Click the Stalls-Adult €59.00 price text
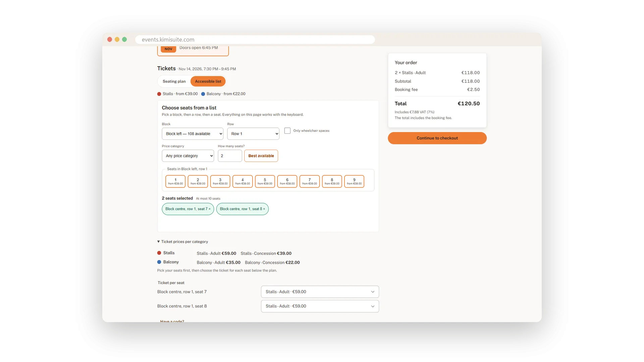 tap(216, 253)
